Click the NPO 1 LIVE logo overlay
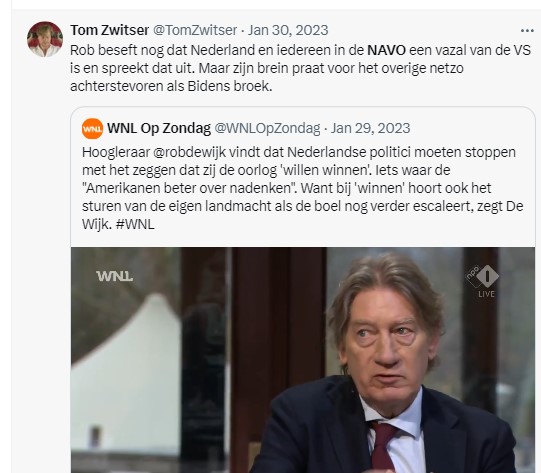Screen dimensions: 541x473 pyautogui.click(x=483, y=280)
